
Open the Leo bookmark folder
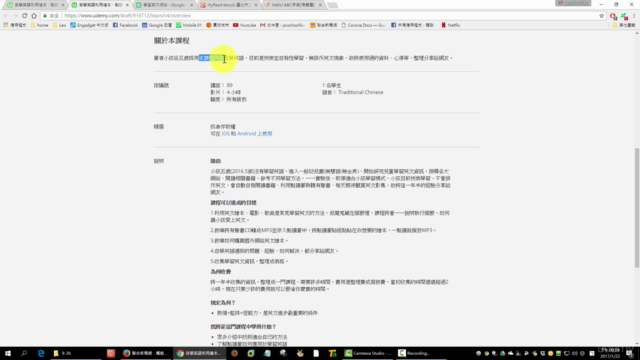59,25
